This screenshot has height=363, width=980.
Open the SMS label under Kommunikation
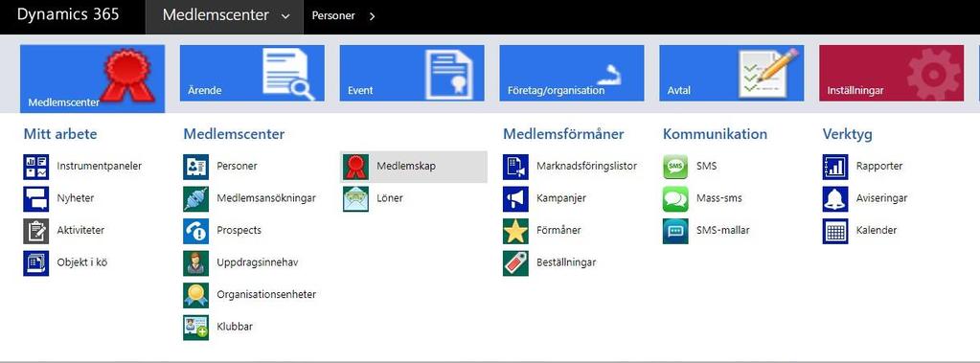(x=707, y=167)
